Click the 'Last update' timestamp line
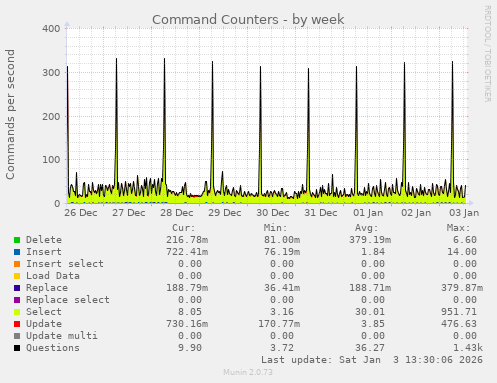 372,360
